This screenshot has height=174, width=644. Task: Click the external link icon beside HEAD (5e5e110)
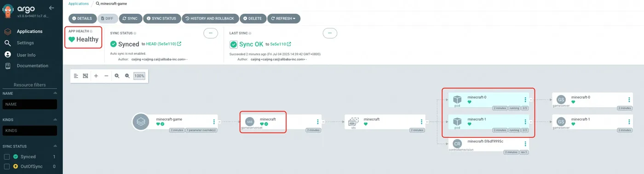tap(179, 44)
